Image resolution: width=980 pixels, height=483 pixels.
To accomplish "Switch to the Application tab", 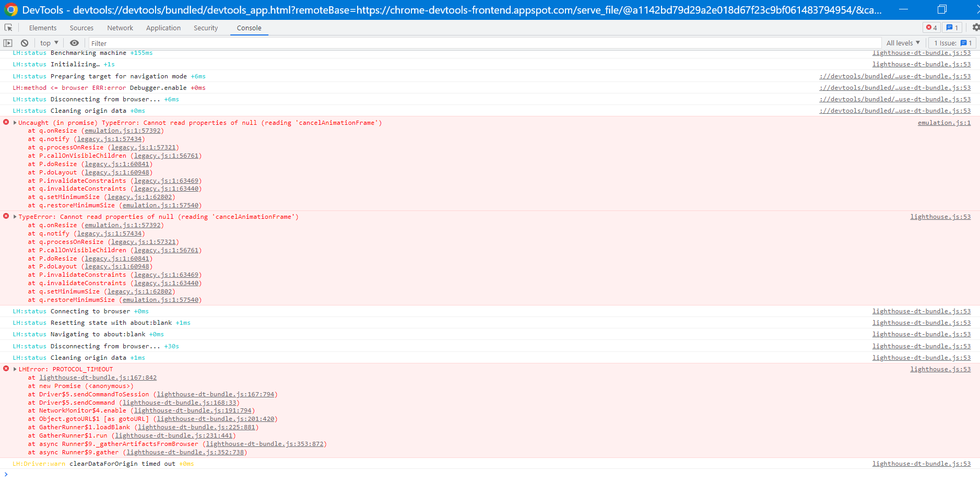I will (163, 28).
